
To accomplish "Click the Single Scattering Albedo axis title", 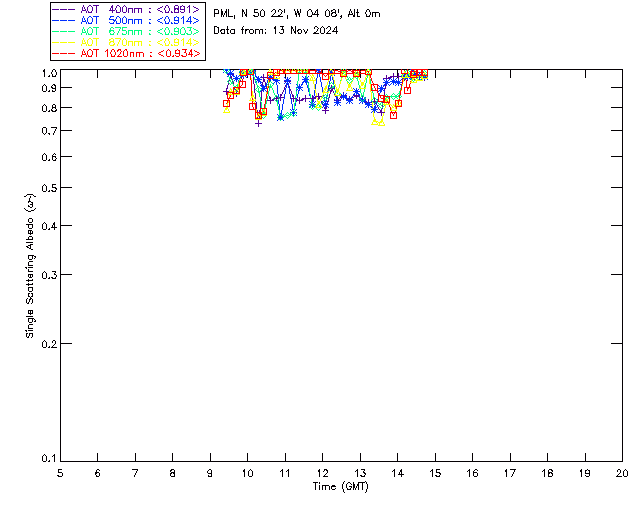I will pos(30,265).
